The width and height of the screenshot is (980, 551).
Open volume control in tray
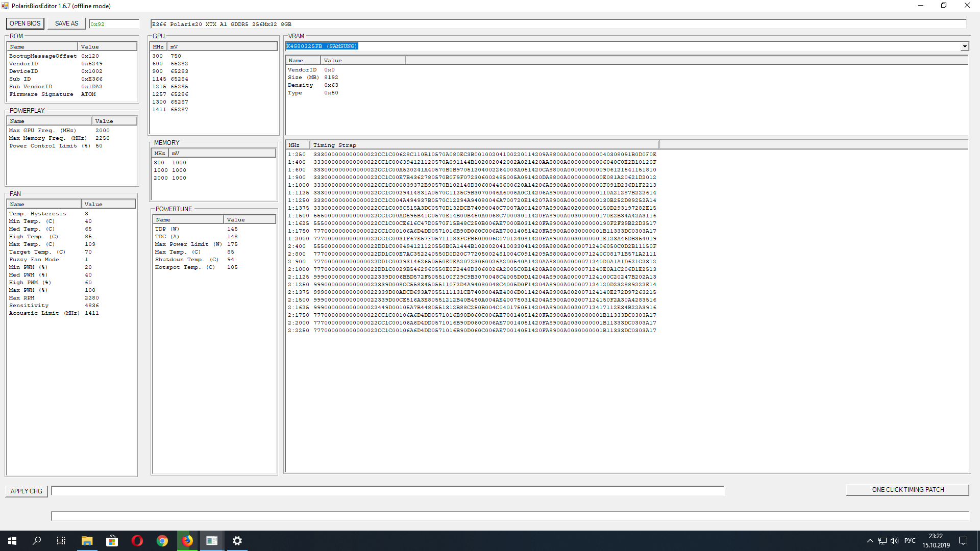(x=894, y=541)
